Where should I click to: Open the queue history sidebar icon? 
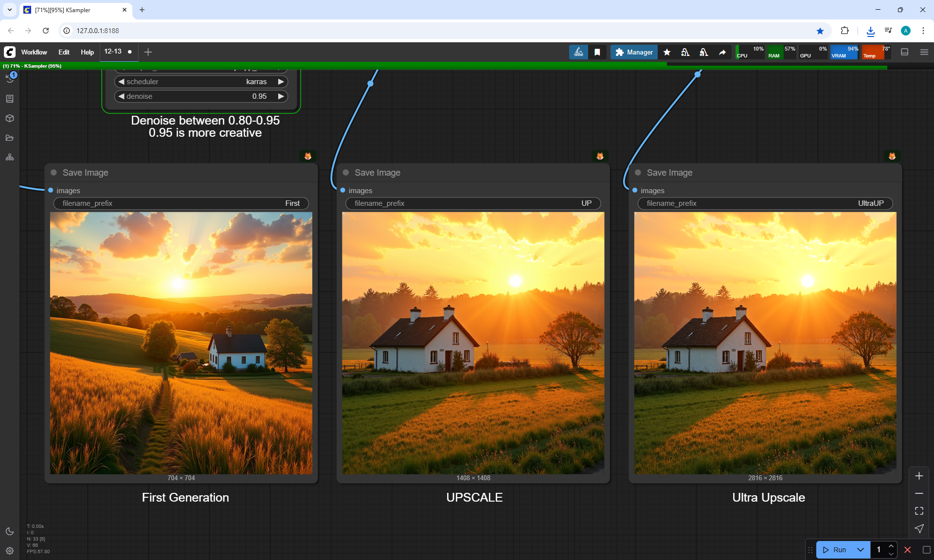pyautogui.click(x=10, y=78)
